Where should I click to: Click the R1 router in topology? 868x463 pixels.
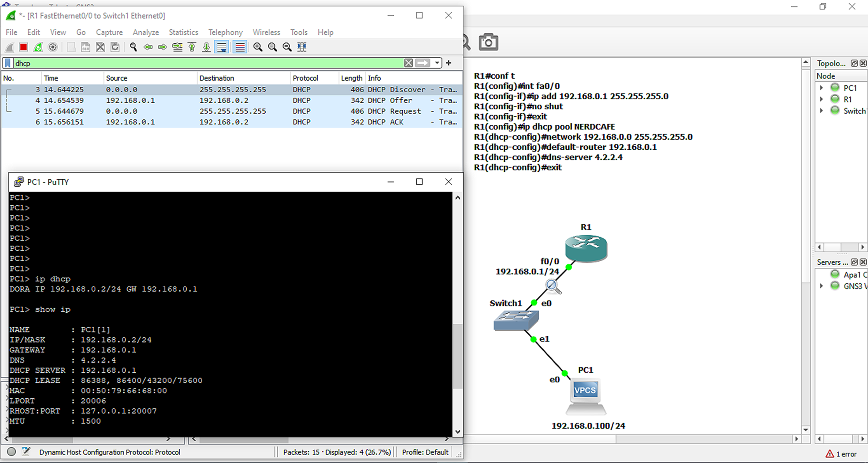coord(586,248)
